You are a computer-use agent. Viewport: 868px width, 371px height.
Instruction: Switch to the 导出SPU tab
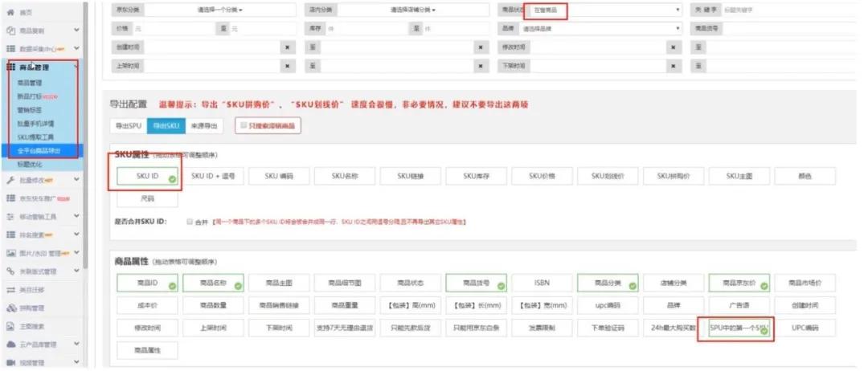click(x=129, y=126)
